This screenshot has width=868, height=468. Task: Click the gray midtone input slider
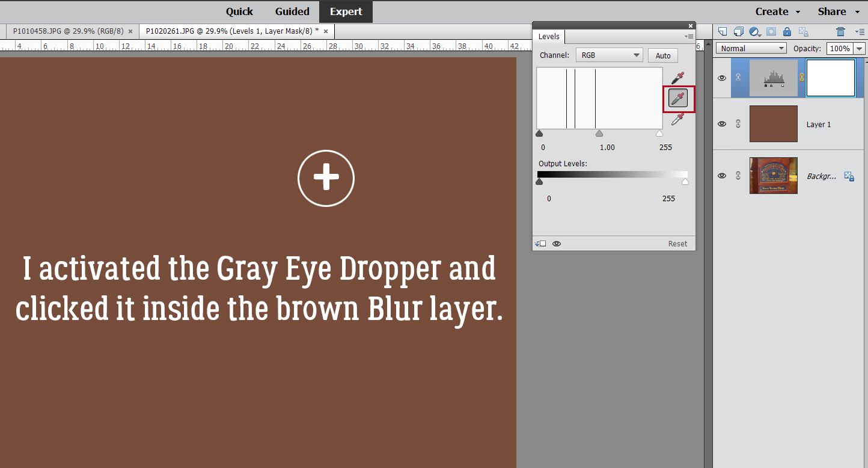click(599, 133)
